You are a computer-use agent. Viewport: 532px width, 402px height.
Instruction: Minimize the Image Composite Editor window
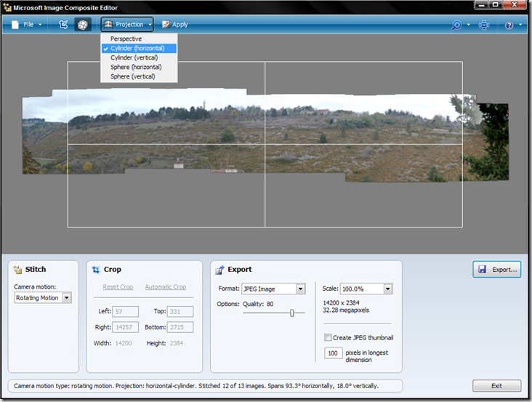pos(481,5)
